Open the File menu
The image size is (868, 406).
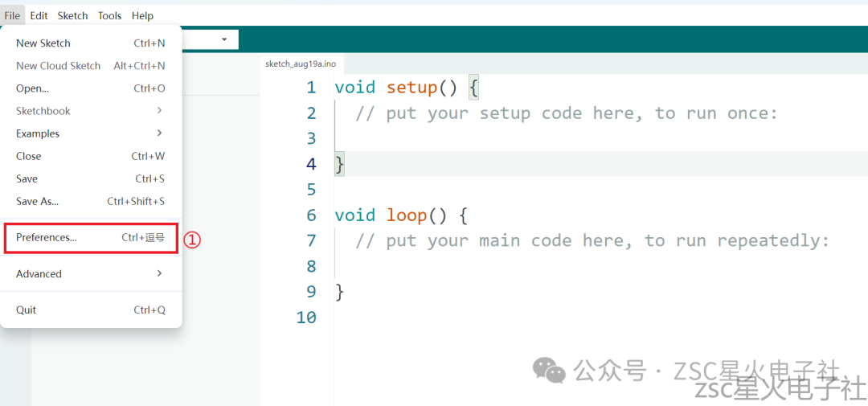tap(12, 15)
